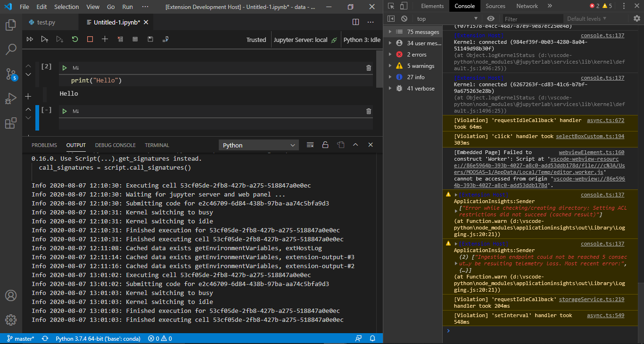Delete the print("Hello") cell

pos(369,68)
